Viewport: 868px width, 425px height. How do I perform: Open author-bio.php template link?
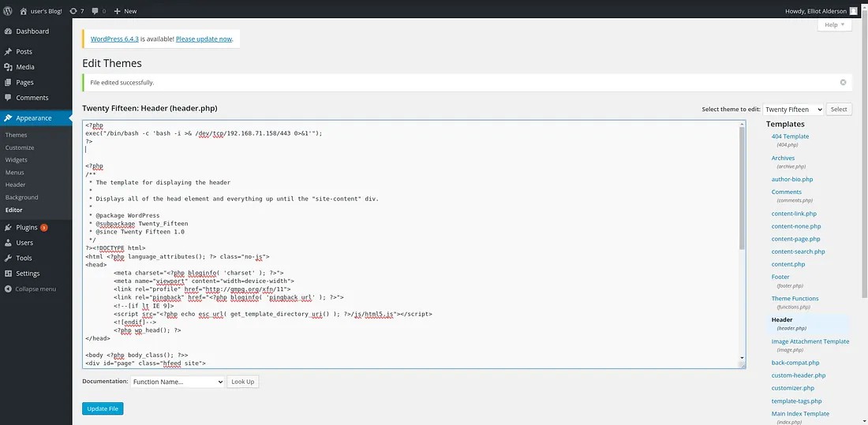792,179
